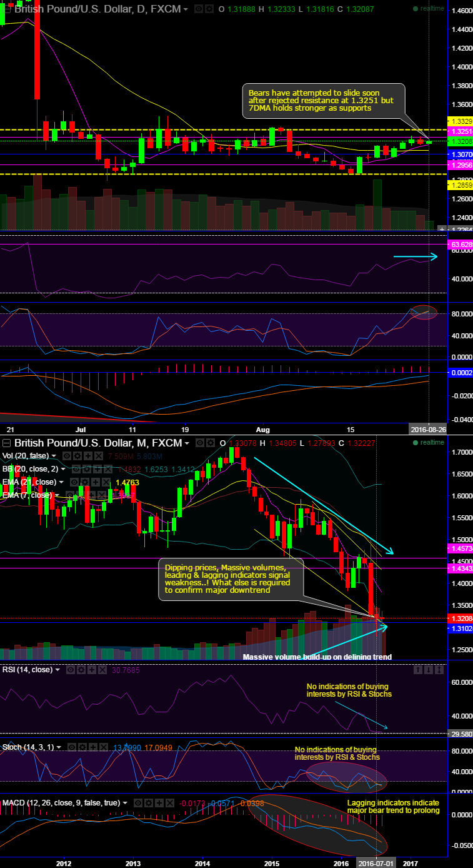Toggle visibility of MACD indicator
Image resolution: width=473 pixels, height=868 pixels.
138,803
